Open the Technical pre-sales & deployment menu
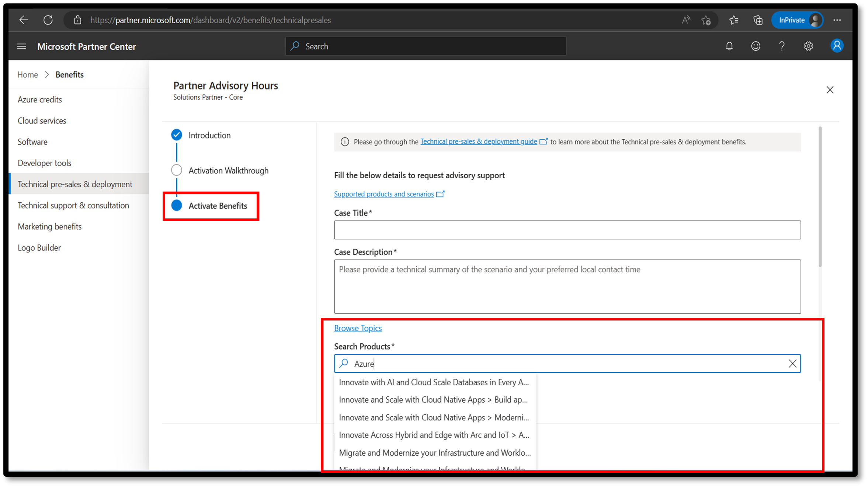The image size is (868, 487). coord(75,184)
